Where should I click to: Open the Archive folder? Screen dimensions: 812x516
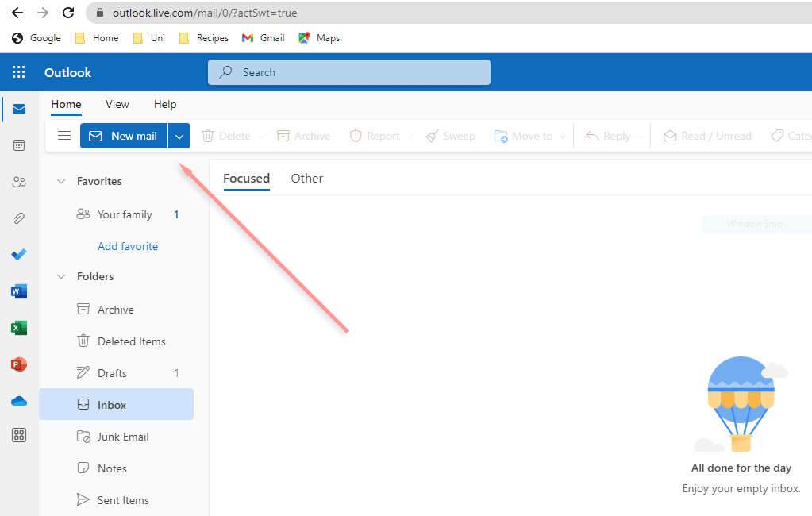tap(116, 310)
